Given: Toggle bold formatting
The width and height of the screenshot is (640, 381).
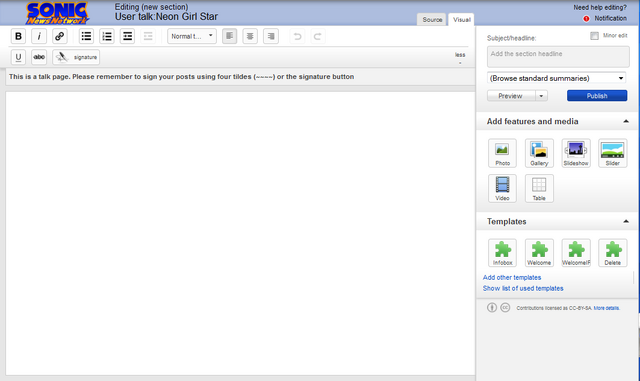Looking at the screenshot, I should [18, 36].
